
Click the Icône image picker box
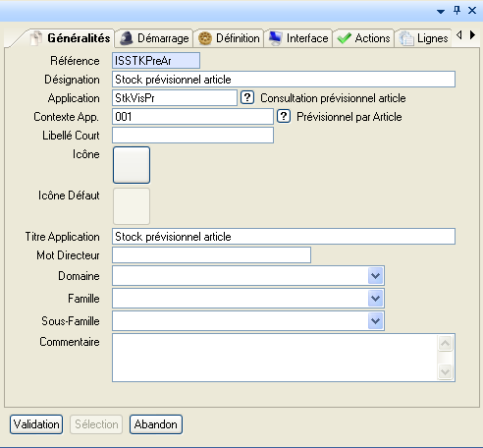(132, 165)
